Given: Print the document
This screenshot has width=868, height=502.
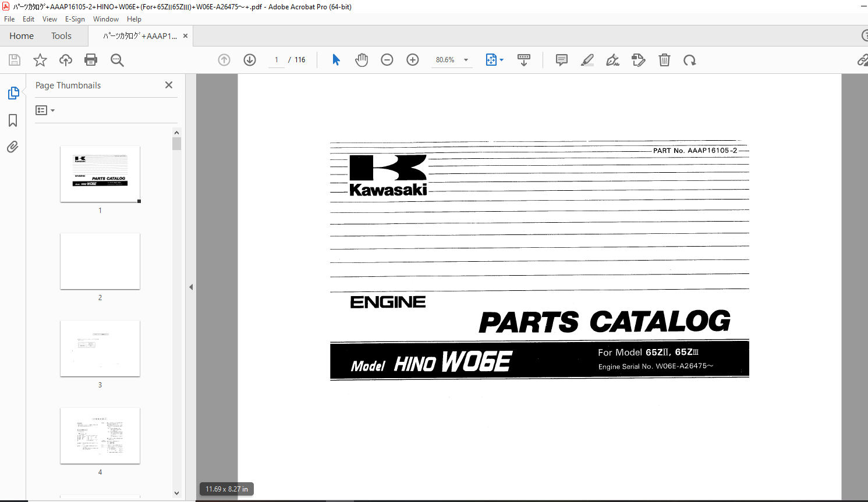Looking at the screenshot, I should [91, 60].
